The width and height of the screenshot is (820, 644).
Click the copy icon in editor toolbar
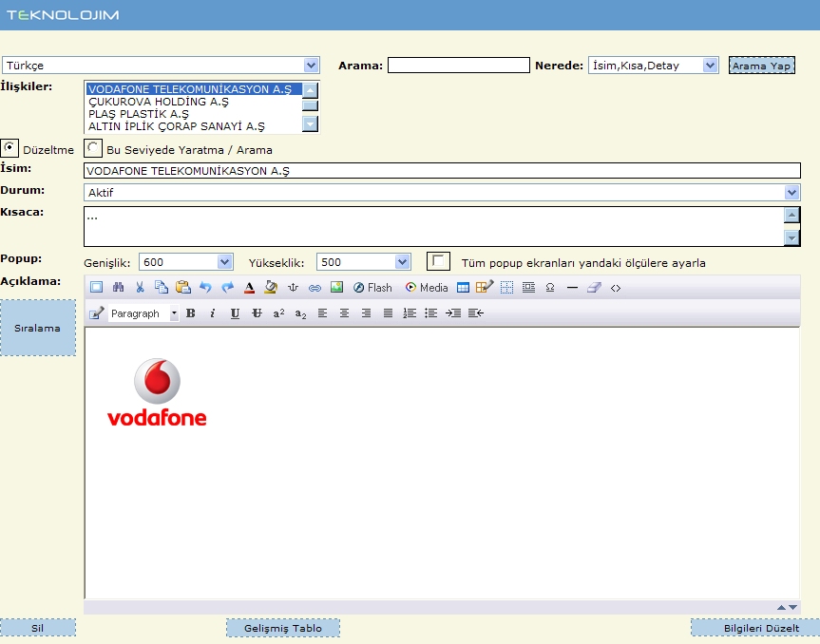point(162,287)
